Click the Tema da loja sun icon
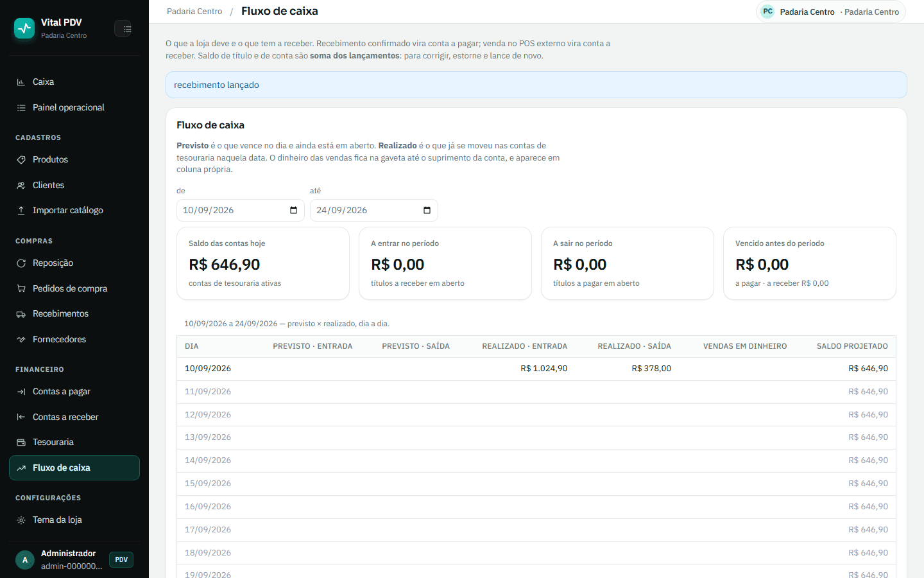Image resolution: width=924 pixels, height=578 pixels. click(21, 520)
